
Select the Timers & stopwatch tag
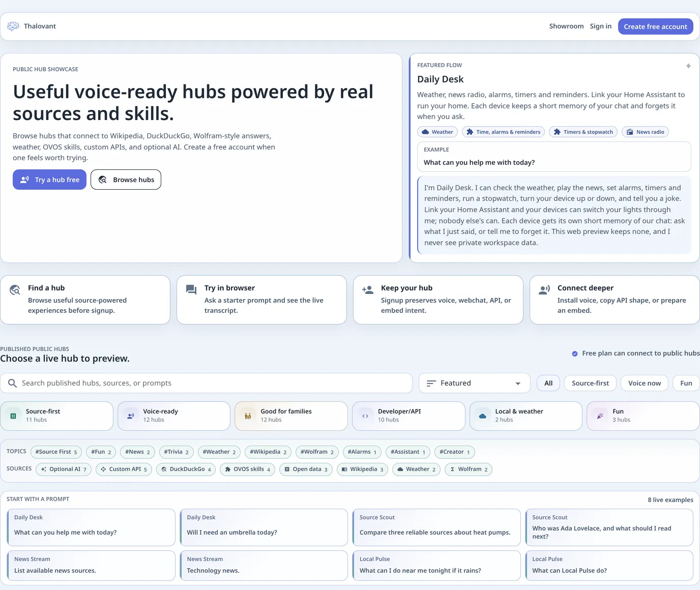pyautogui.click(x=583, y=132)
